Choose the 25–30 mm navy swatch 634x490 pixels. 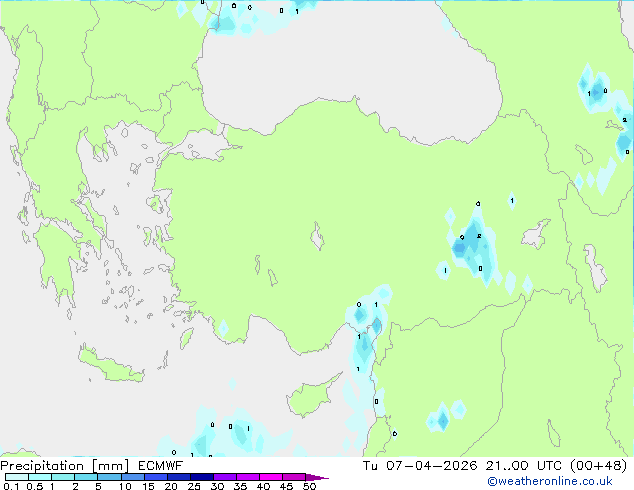201,477
